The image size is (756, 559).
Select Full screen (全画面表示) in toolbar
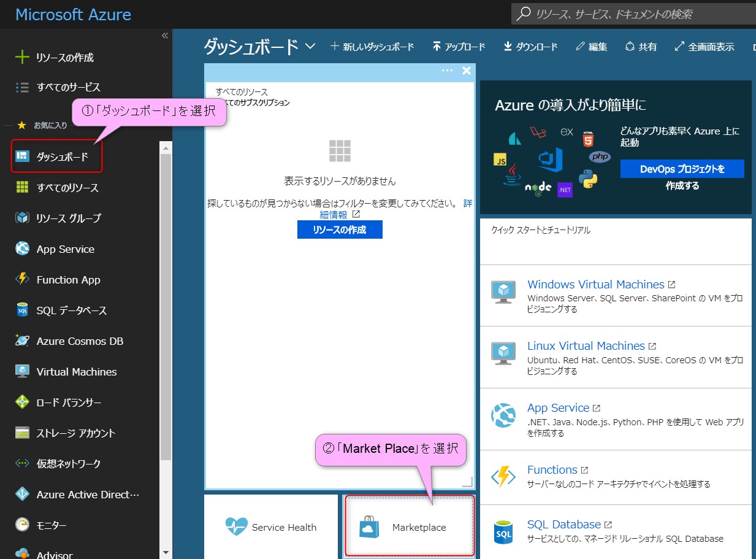pyautogui.click(x=704, y=47)
